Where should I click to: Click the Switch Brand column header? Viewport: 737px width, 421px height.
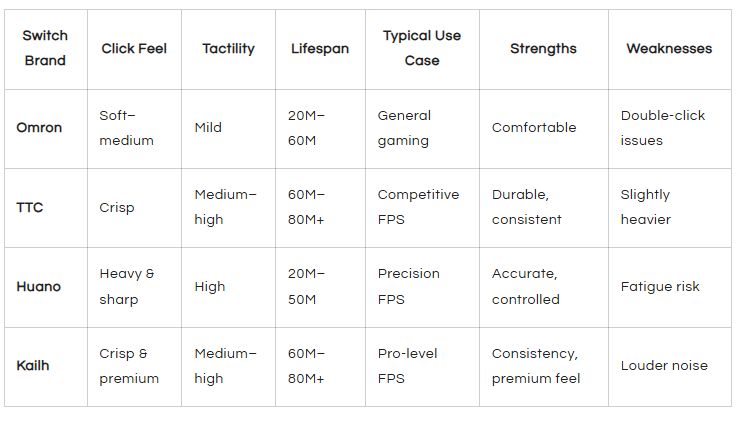[46, 49]
